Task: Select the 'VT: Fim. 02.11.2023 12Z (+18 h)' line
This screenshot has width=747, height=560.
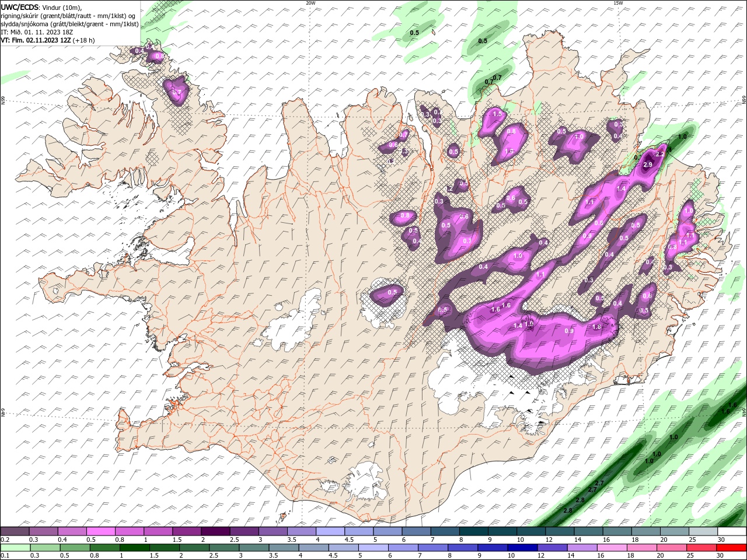Action: coord(48,40)
